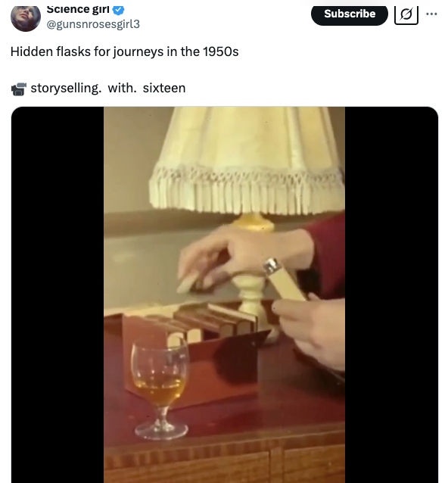Open the Grok slashed-circle icon

406,14
